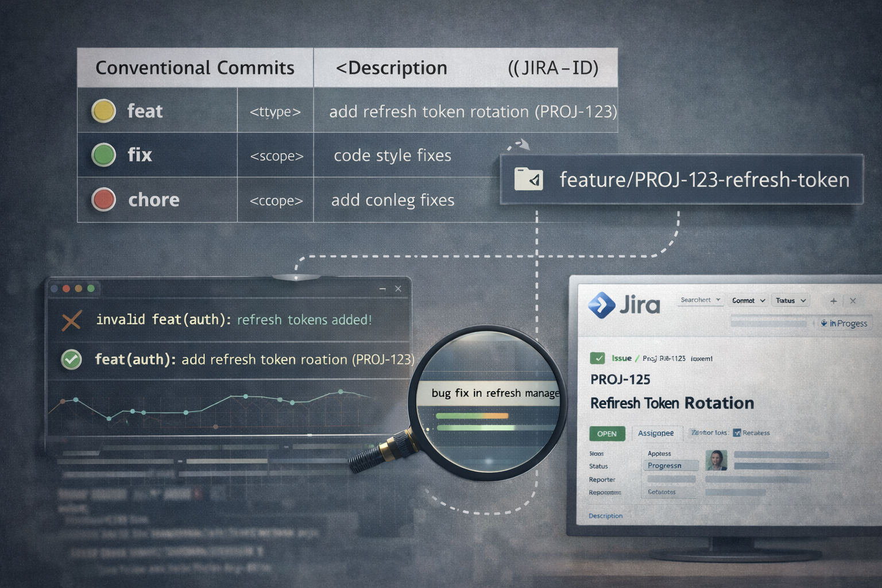Toggle the green Issue checkbox
Image resolution: width=882 pixels, height=588 pixels.
[x=597, y=358]
